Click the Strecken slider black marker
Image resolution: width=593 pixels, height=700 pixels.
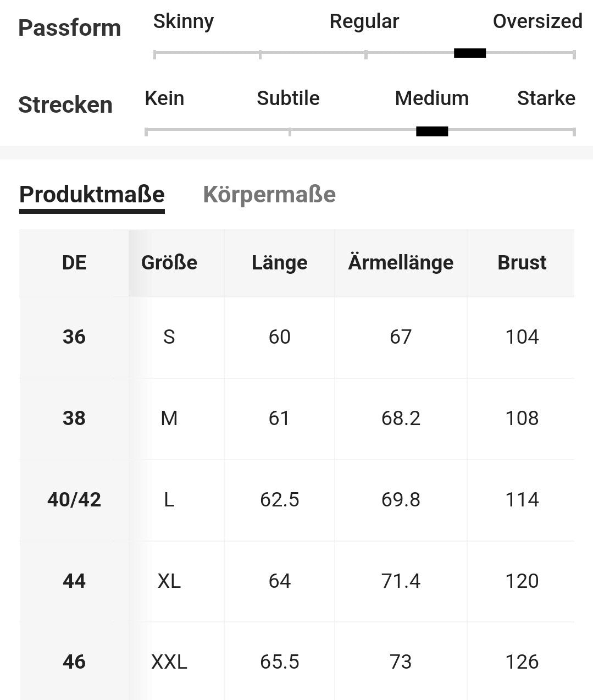432,131
